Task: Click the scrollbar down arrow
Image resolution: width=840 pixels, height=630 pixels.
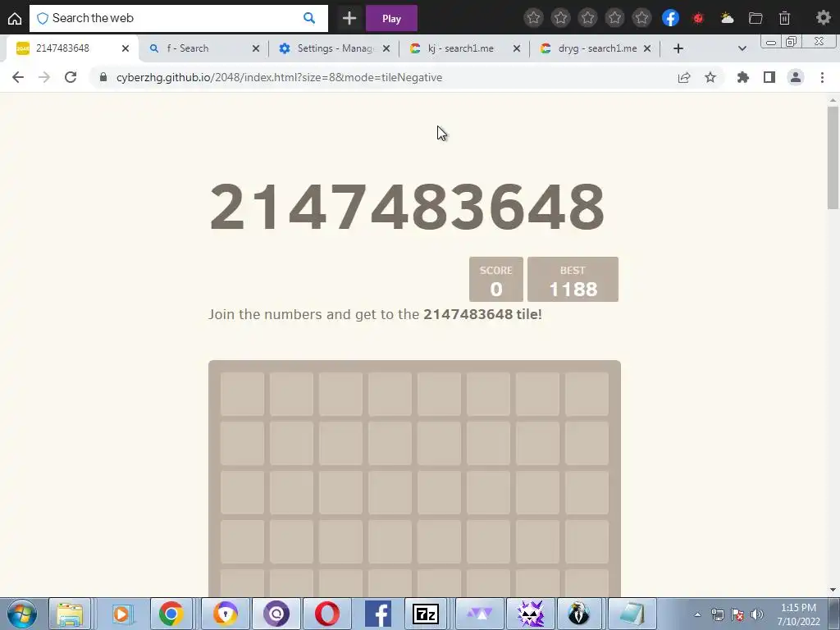Action: [833, 590]
